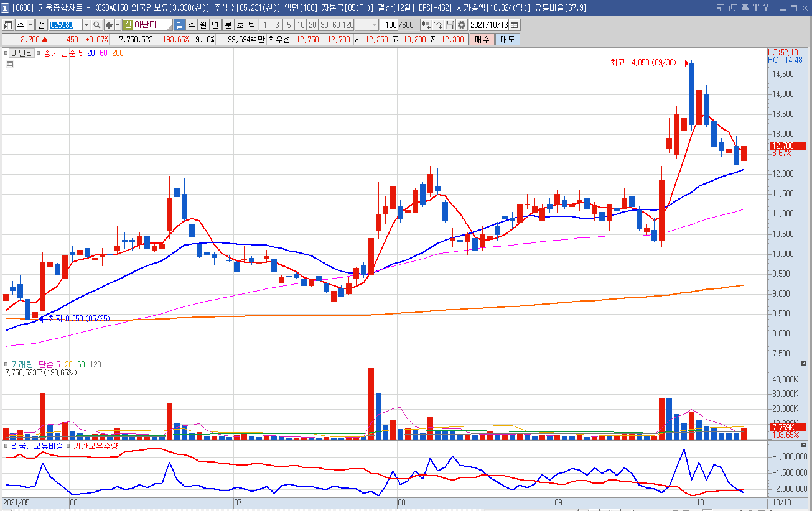Image resolution: width=812 pixels, height=511 pixels.
Task: Click the 종가 단순 moving average legend
Action: tap(60, 53)
